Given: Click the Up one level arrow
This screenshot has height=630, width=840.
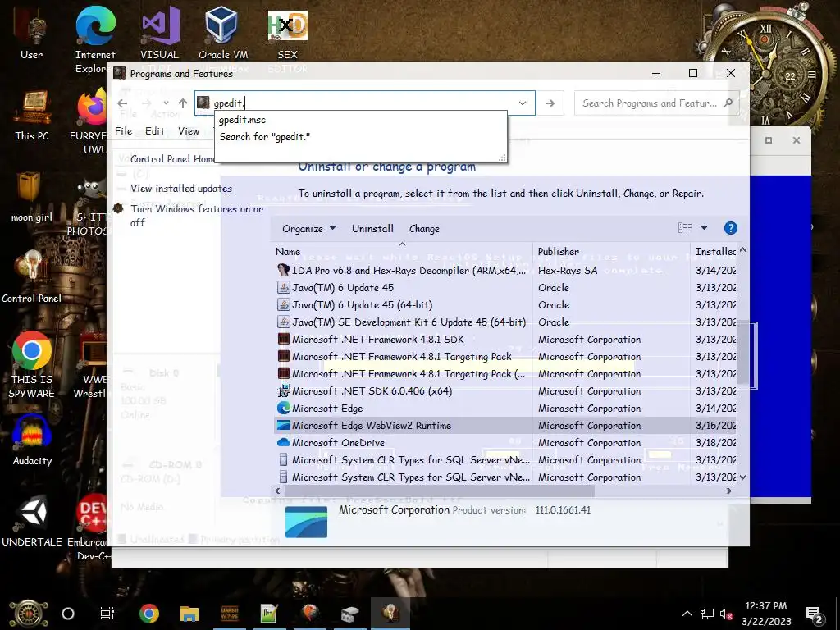Looking at the screenshot, I should click(x=183, y=103).
